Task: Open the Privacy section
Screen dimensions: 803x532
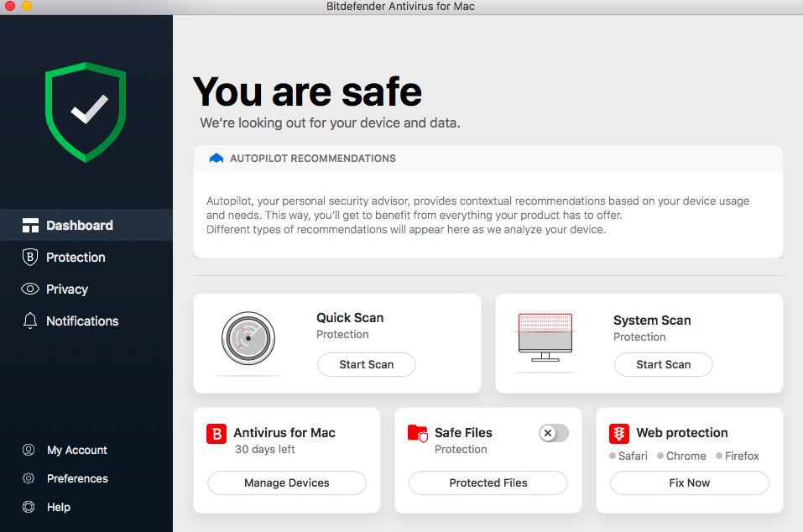Action: coord(66,289)
